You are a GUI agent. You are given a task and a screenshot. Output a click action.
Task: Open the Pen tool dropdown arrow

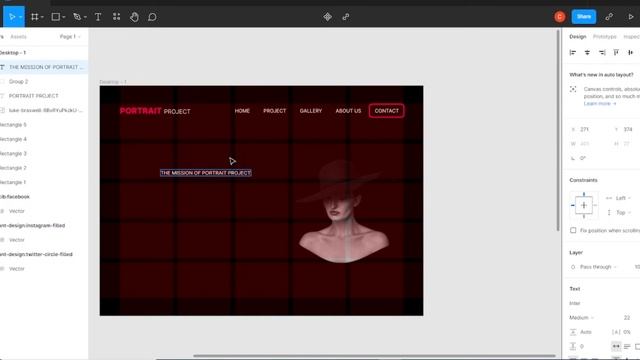[85, 17]
